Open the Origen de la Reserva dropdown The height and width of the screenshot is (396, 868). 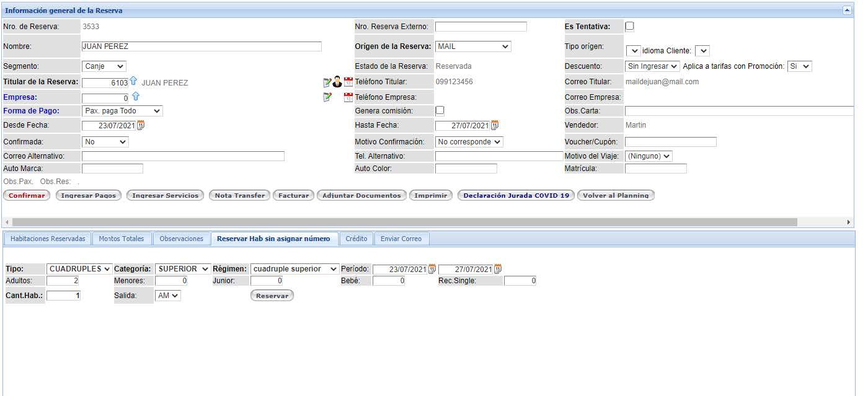pos(473,46)
